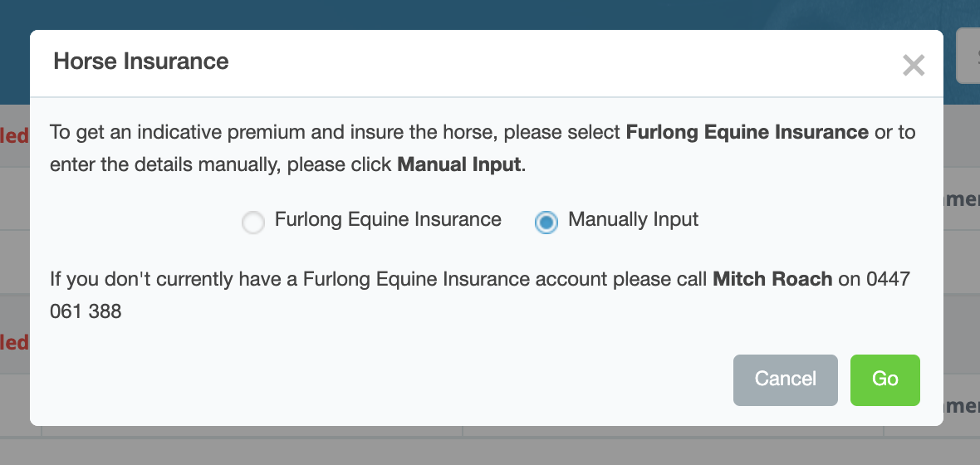
Task: Select the Furlong Equine Insurance radio button
Action: pos(253,222)
